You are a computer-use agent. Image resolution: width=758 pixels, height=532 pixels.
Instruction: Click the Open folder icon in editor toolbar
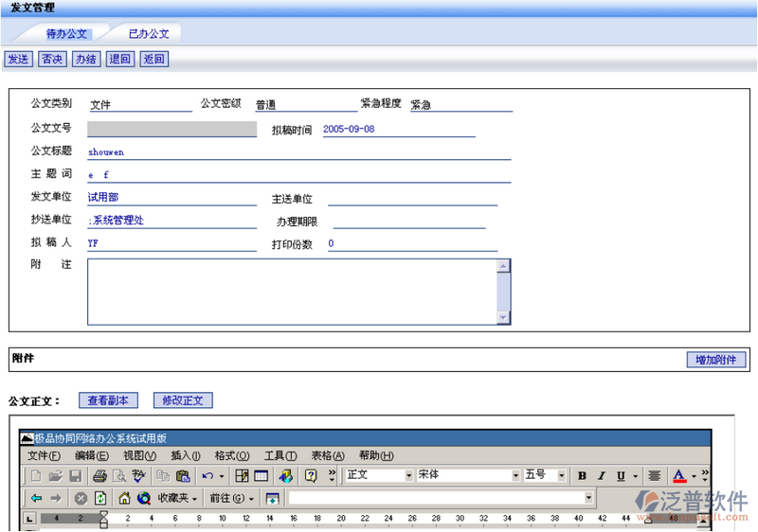click(x=56, y=476)
